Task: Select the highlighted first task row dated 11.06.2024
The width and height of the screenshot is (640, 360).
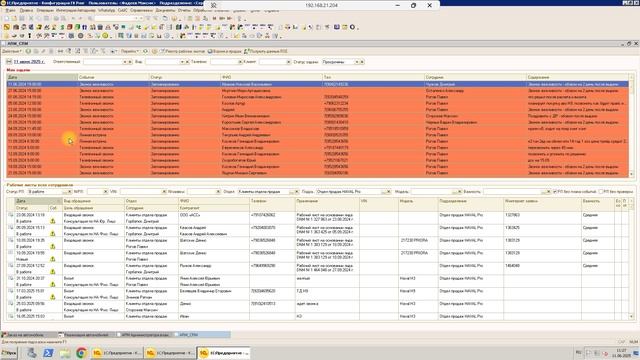Action: 318,84
